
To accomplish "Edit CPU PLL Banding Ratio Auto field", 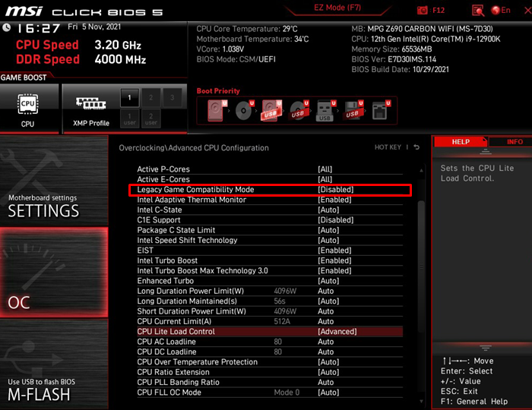I will (x=326, y=382).
